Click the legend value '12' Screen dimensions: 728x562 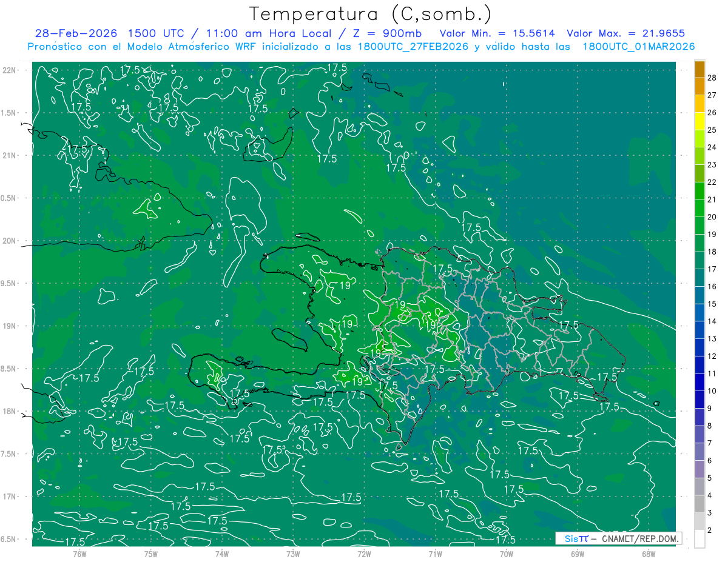click(x=712, y=356)
